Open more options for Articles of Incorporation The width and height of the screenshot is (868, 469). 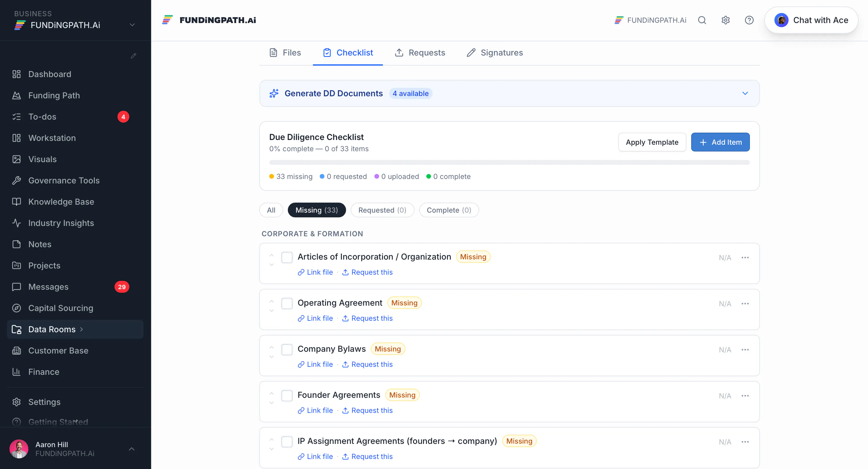pos(745,258)
